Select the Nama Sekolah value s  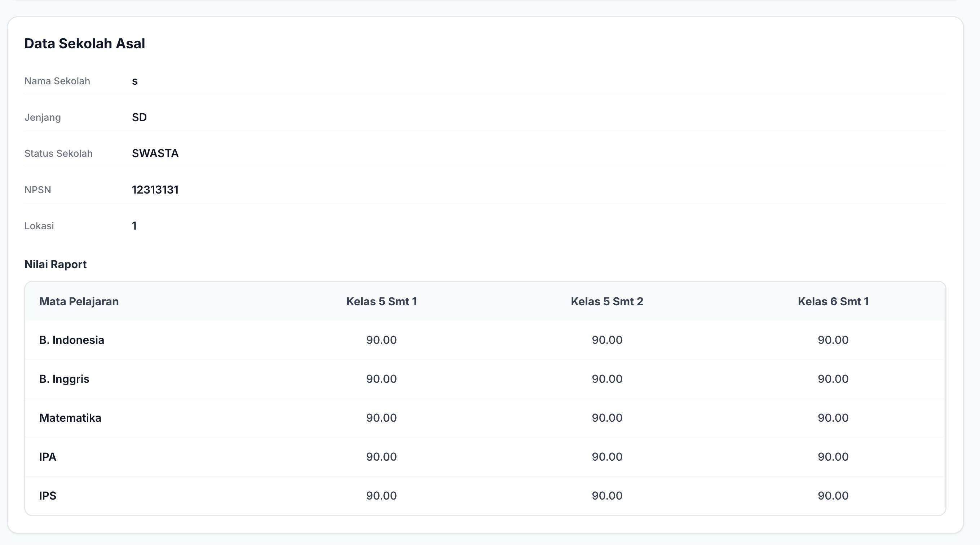(x=135, y=81)
